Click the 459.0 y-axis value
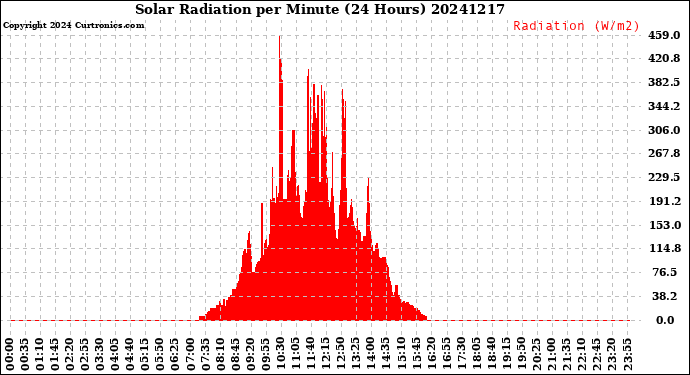The image size is (690, 375). 664,35
